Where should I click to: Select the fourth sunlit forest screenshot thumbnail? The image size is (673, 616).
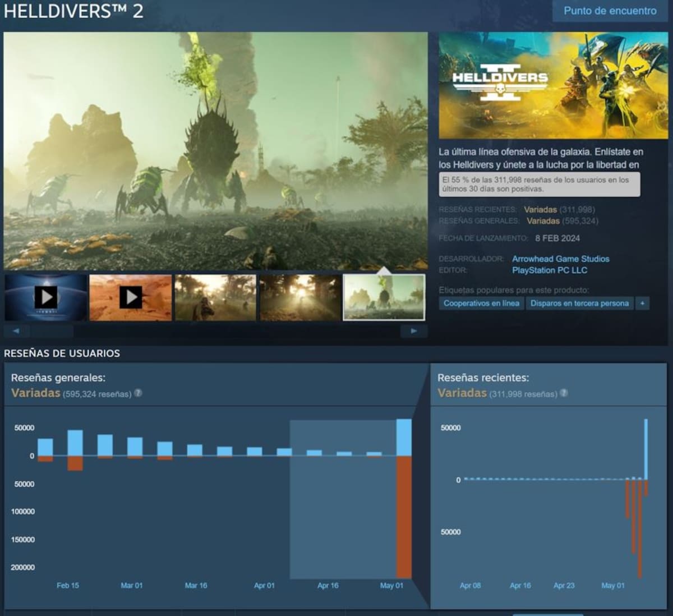(300, 297)
